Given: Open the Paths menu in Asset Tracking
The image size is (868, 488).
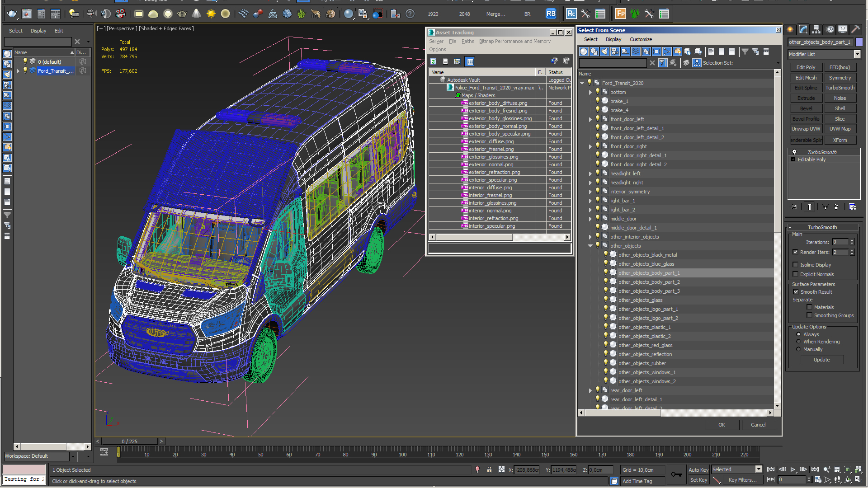Looking at the screenshot, I should [x=467, y=41].
